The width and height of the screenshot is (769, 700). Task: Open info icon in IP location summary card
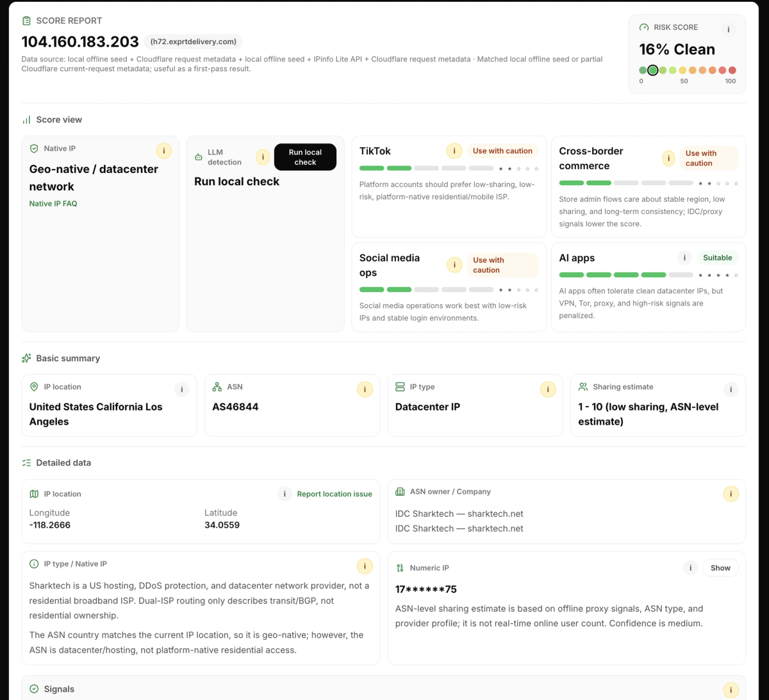click(182, 389)
